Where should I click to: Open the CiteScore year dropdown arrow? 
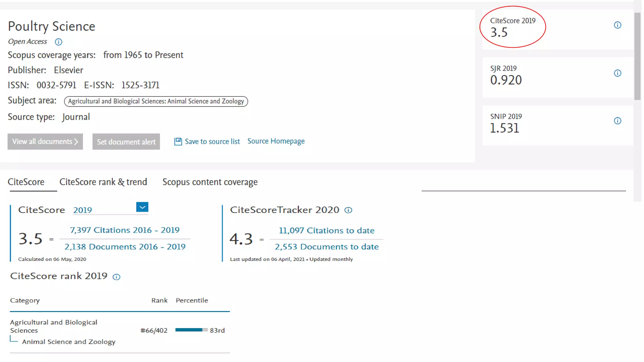pyautogui.click(x=142, y=207)
